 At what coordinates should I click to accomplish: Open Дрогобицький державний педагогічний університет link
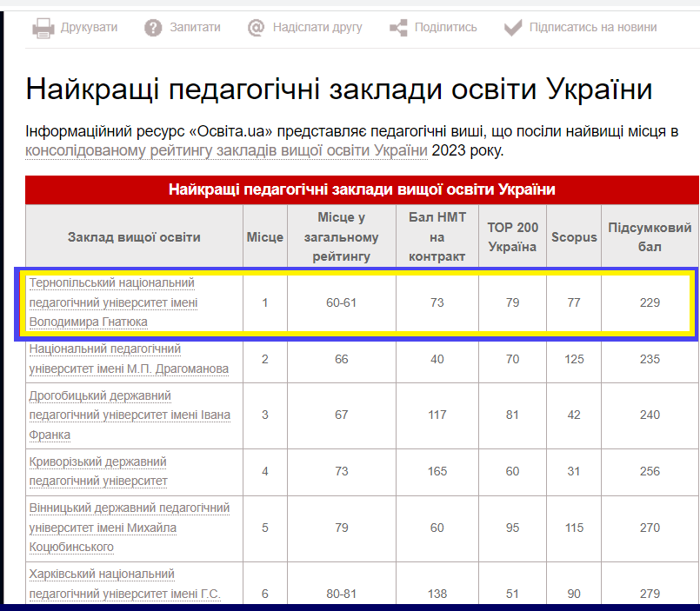130,415
